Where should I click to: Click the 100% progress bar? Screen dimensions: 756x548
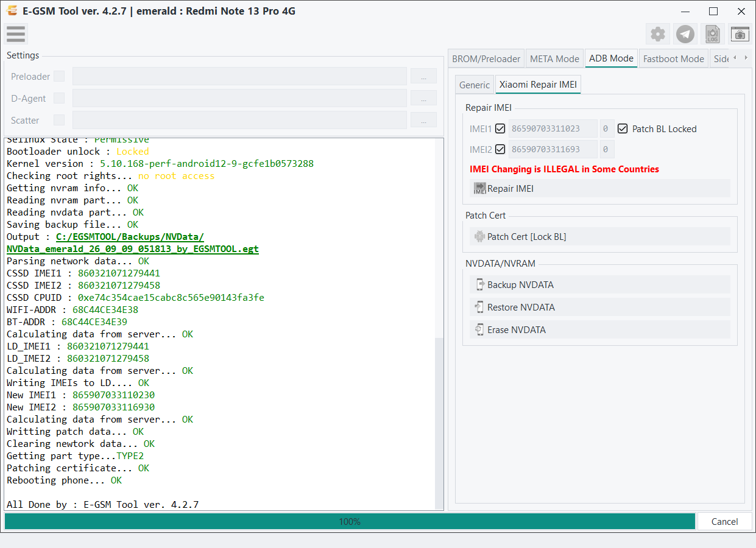350,521
